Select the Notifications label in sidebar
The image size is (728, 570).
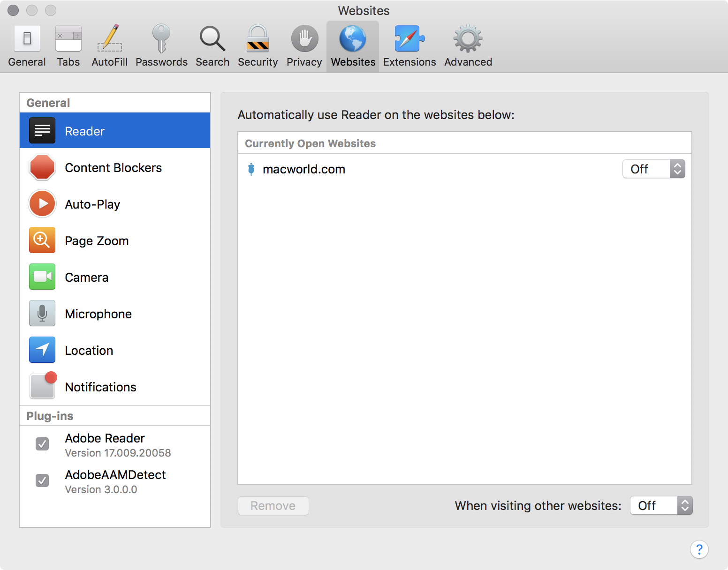coord(100,387)
